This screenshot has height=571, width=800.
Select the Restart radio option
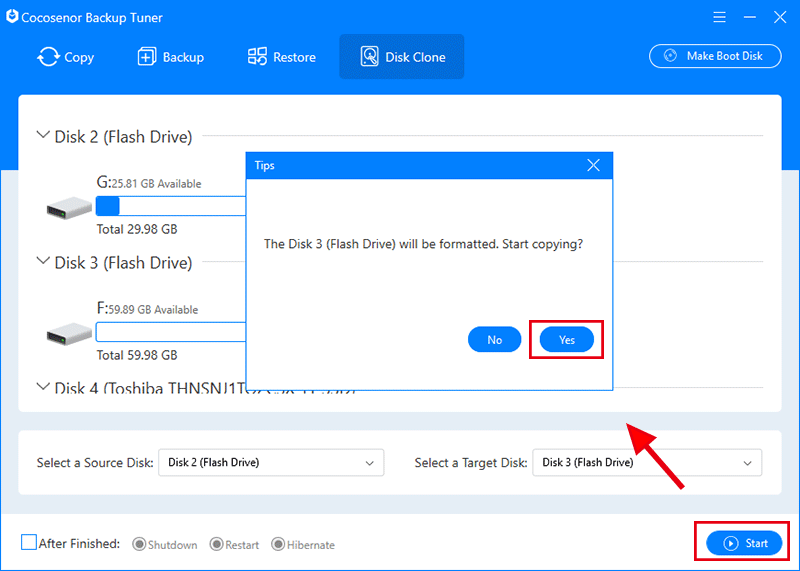(216, 544)
